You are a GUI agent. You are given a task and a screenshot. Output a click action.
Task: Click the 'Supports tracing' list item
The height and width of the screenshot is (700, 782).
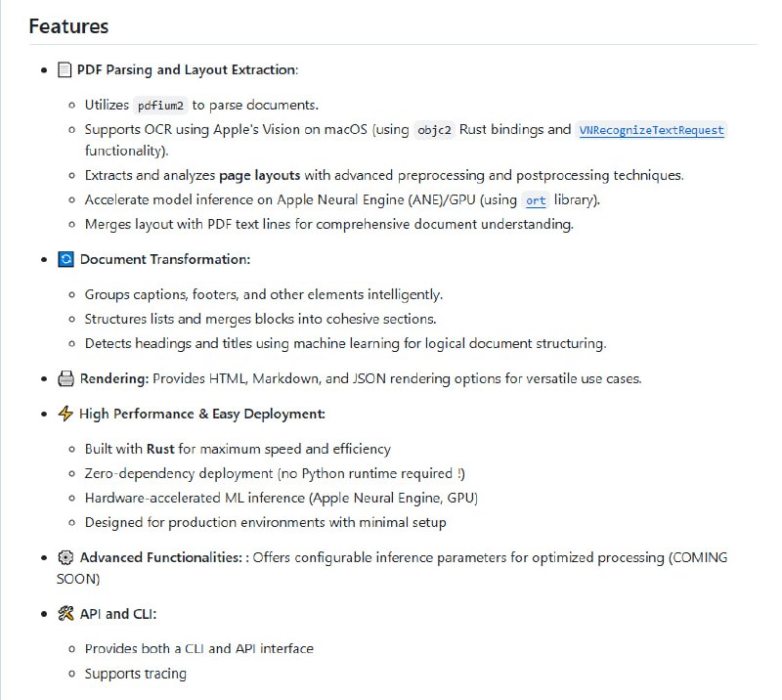pyautogui.click(x=135, y=674)
